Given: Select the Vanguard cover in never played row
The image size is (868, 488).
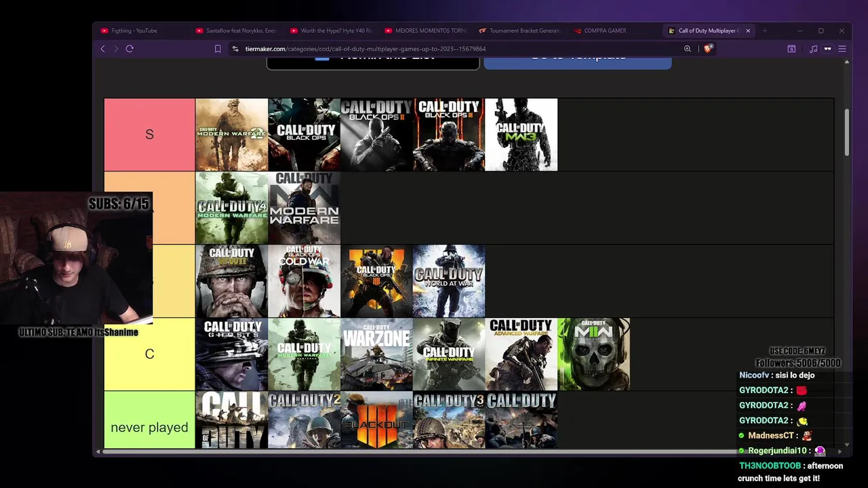Looking at the screenshot, I should point(232,420).
